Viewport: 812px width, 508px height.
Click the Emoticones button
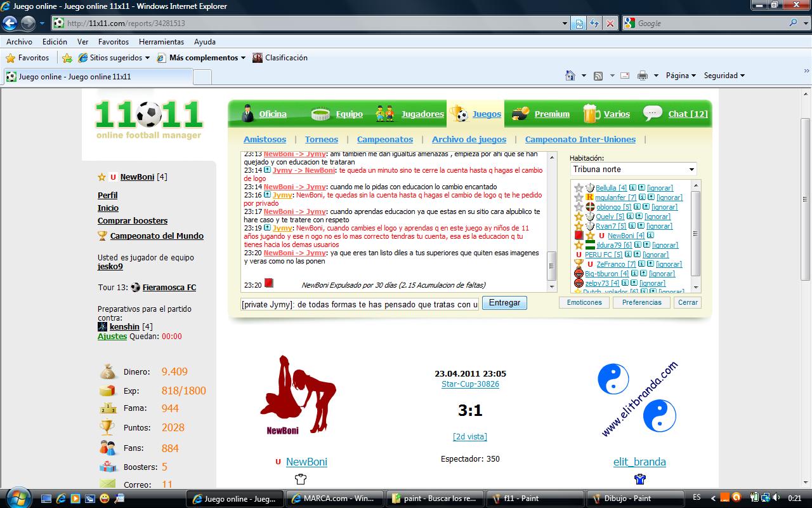pyautogui.click(x=584, y=302)
